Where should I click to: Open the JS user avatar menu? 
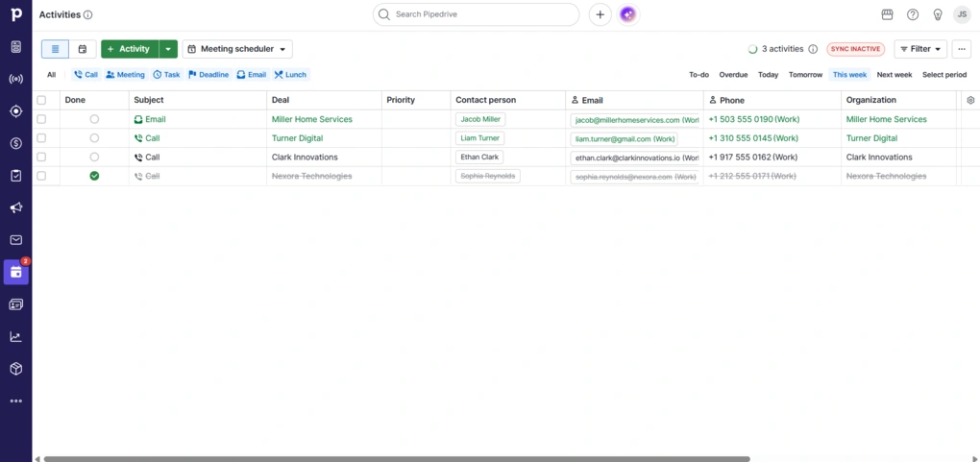click(962, 15)
